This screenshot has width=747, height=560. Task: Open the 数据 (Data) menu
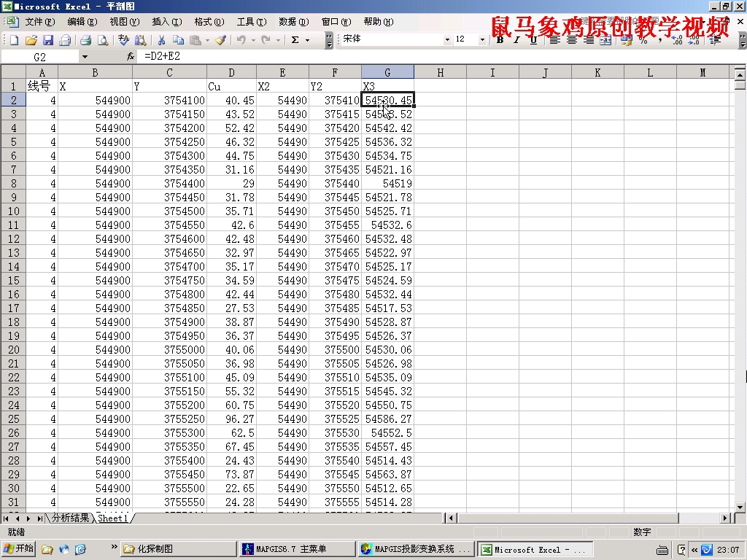pyautogui.click(x=294, y=22)
